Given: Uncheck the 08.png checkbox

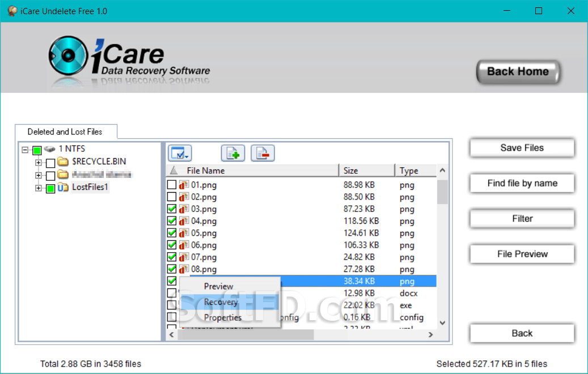Looking at the screenshot, I should click(x=172, y=269).
